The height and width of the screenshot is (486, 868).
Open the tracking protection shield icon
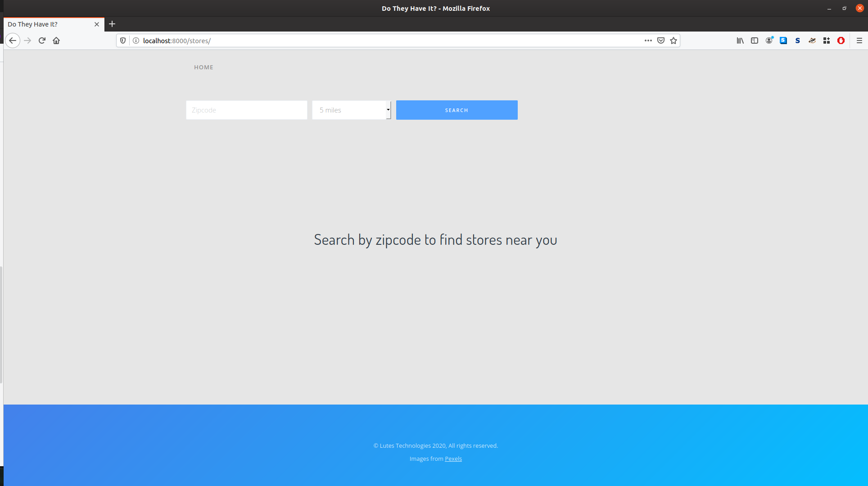[123, 40]
